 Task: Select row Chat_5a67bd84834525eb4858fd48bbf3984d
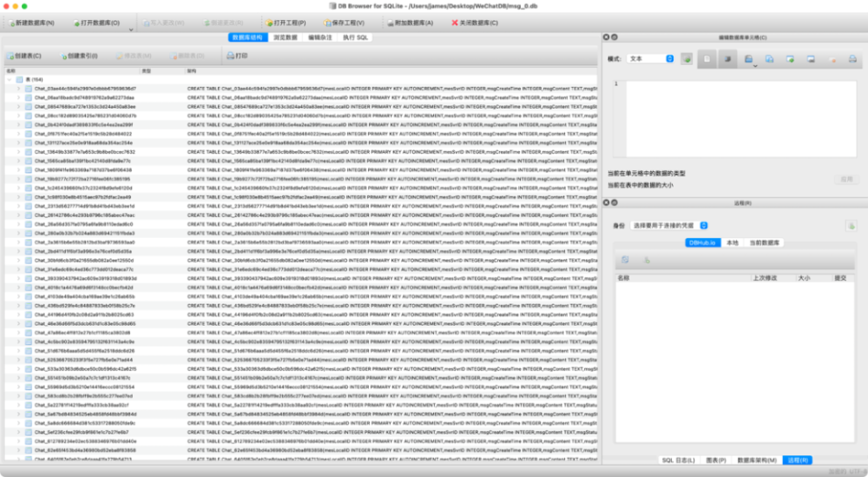point(300,414)
